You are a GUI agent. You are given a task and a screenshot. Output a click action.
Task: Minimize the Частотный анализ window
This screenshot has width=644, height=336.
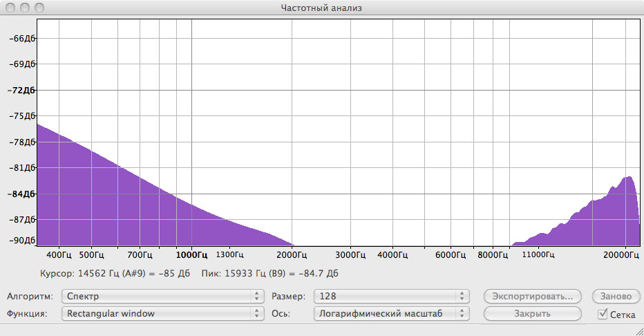pos(23,8)
